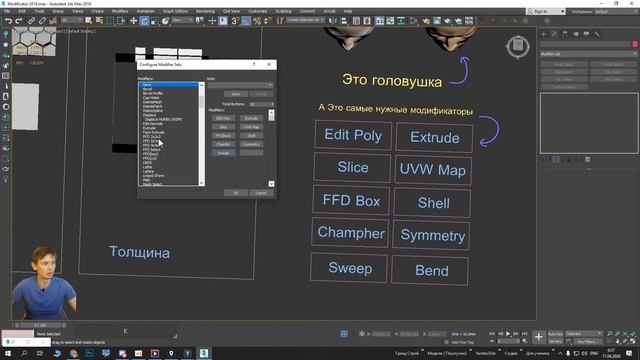Open the Layer Explorer from toolbar
The width and height of the screenshot is (640, 360).
point(367,21)
